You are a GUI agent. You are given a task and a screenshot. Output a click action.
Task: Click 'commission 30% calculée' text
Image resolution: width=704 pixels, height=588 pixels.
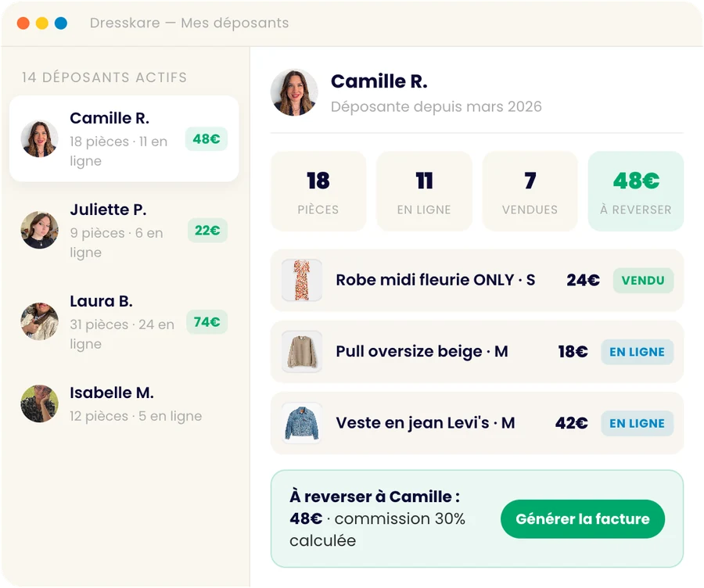pyautogui.click(x=378, y=529)
